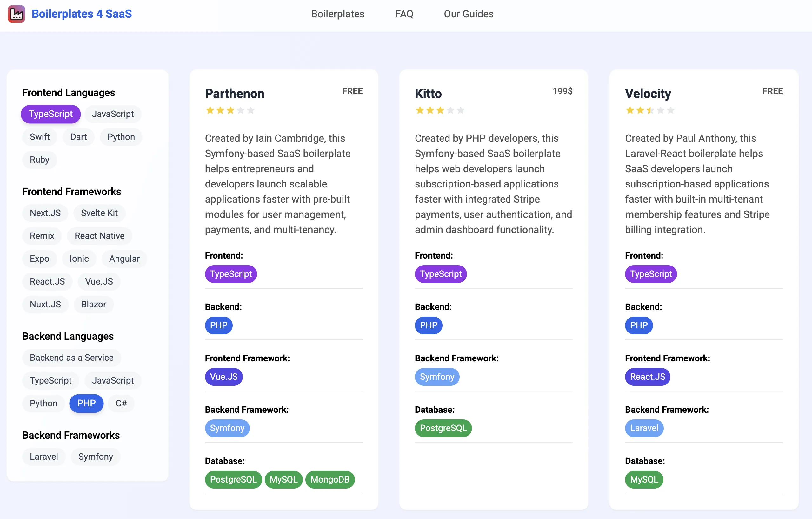This screenshot has height=519, width=812.
Task: Go to Our Guides
Action: pos(469,14)
